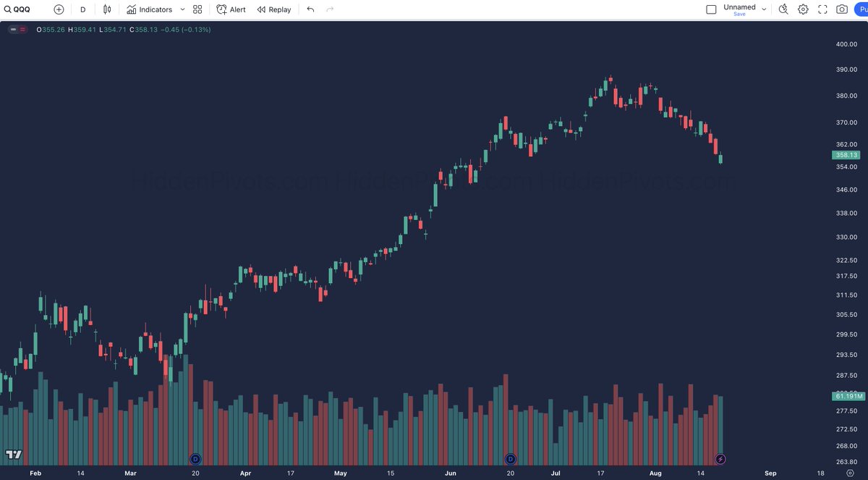
Task: Open the TradingView logo on the chart
Action: tap(13, 454)
